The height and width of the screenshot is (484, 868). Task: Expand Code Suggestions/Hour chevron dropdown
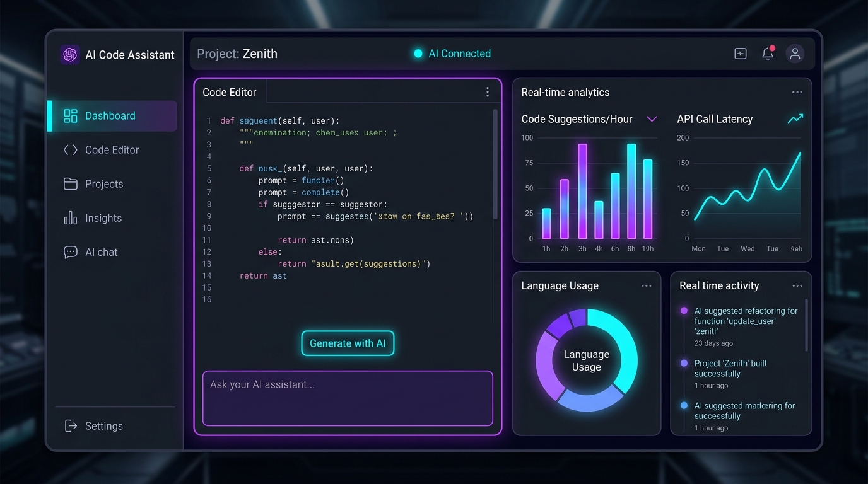click(652, 119)
